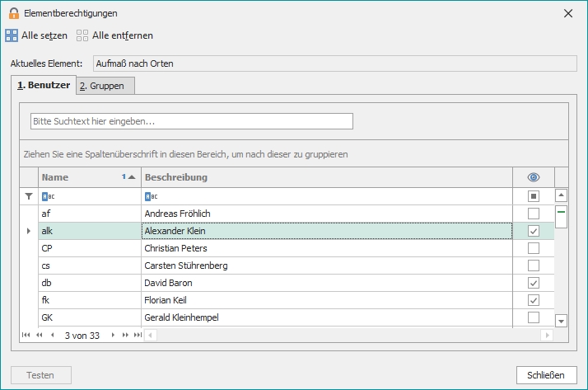Screen dimensions: 588x390
Task: Go to previous record in navigator
Action: pos(52,336)
